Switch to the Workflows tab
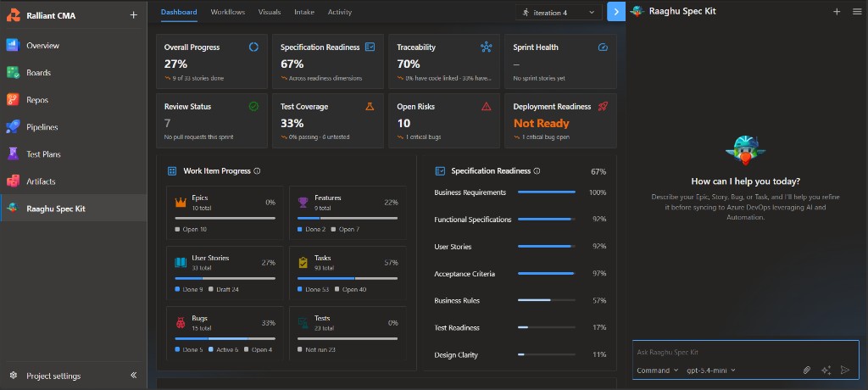This screenshot has width=868, height=390. coord(227,12)
